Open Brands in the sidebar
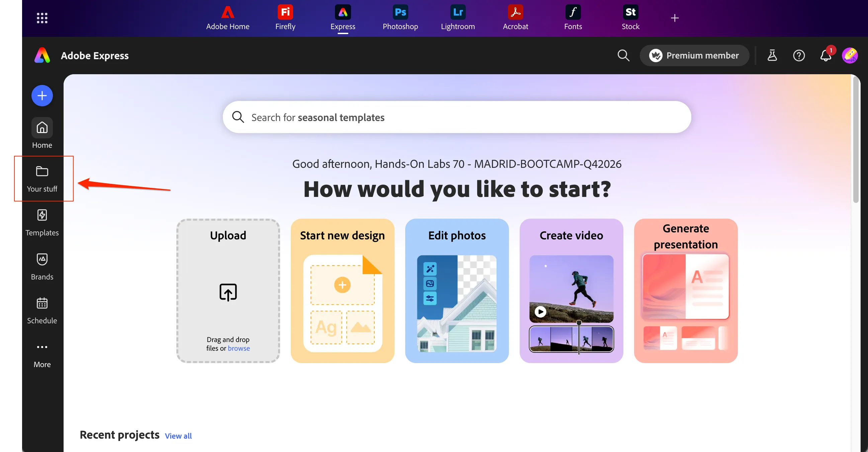The width and height of the screenshot is (868, 452). pos(42,266)
